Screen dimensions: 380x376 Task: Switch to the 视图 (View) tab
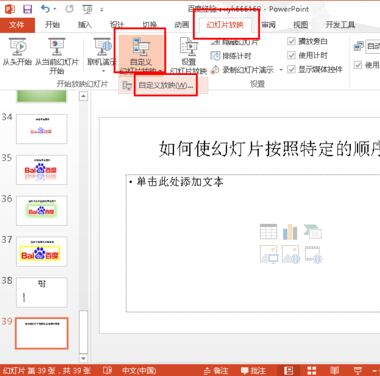(301, 25)
